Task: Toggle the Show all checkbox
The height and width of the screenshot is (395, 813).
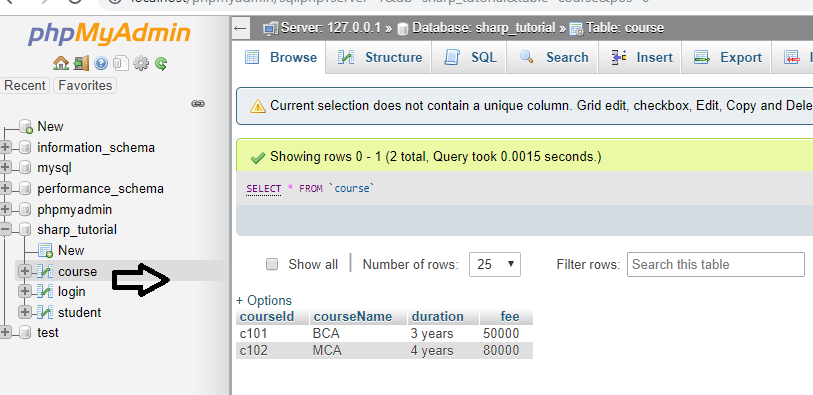Action: pyautogui.click(x=272, y=264)
